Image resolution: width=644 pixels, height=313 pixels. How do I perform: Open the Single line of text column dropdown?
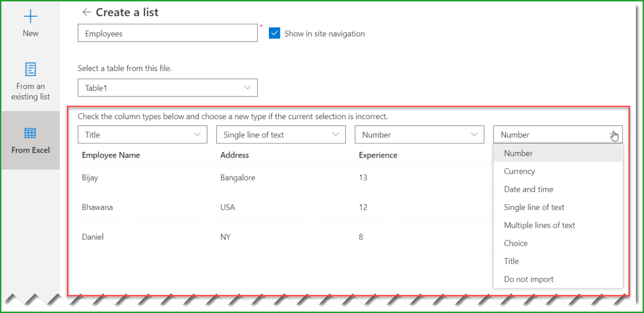tap(281, 134)
